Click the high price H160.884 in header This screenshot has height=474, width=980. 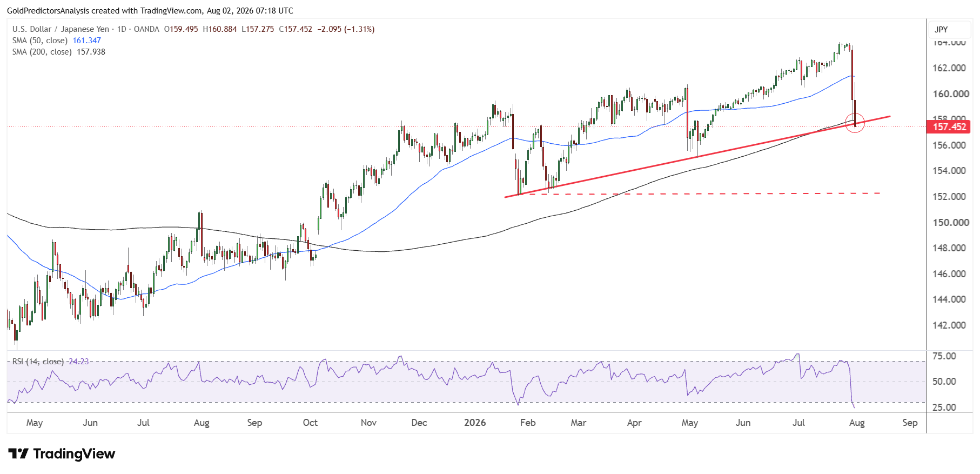[x=220, y=29]
